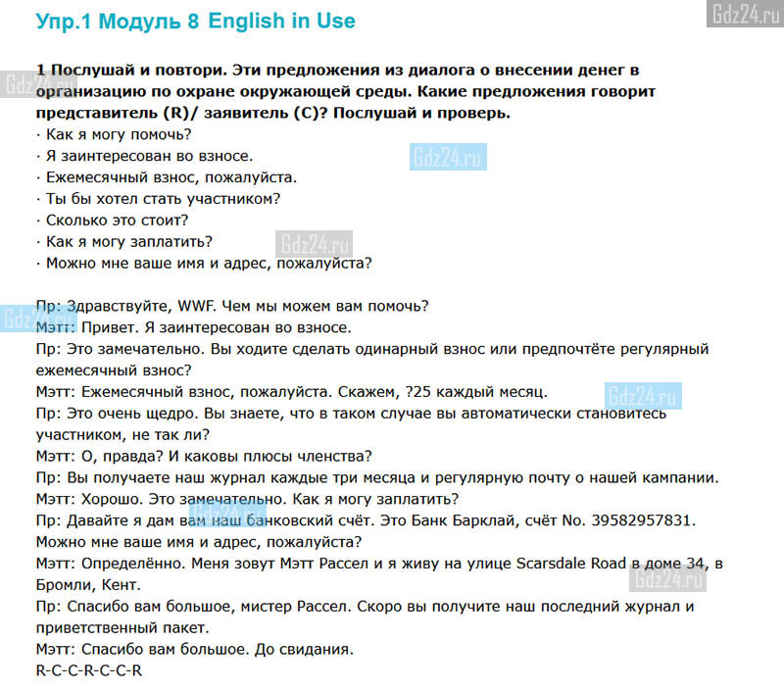
Task: Click line 'участником, не так ли?'
Action: click(122, 435)
